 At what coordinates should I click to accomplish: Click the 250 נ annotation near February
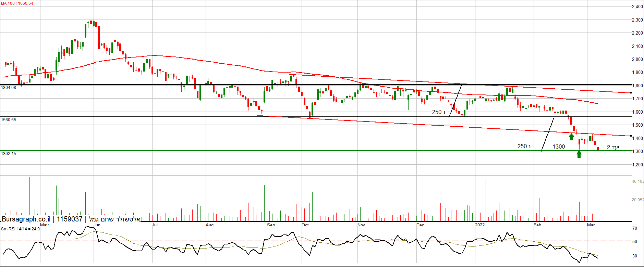tap(524, 146)
